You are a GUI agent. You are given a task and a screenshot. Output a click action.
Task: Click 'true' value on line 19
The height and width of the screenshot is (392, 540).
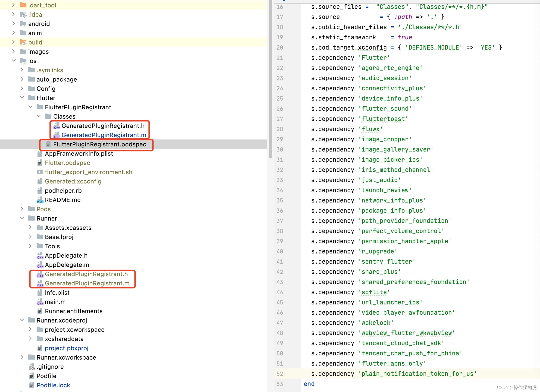pyautogui.click(x=405, y=37)
